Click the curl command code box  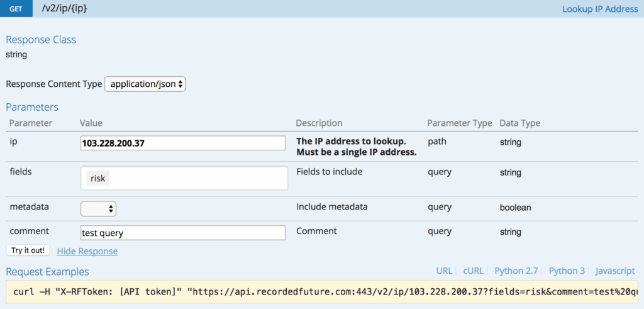coord(322,292)
